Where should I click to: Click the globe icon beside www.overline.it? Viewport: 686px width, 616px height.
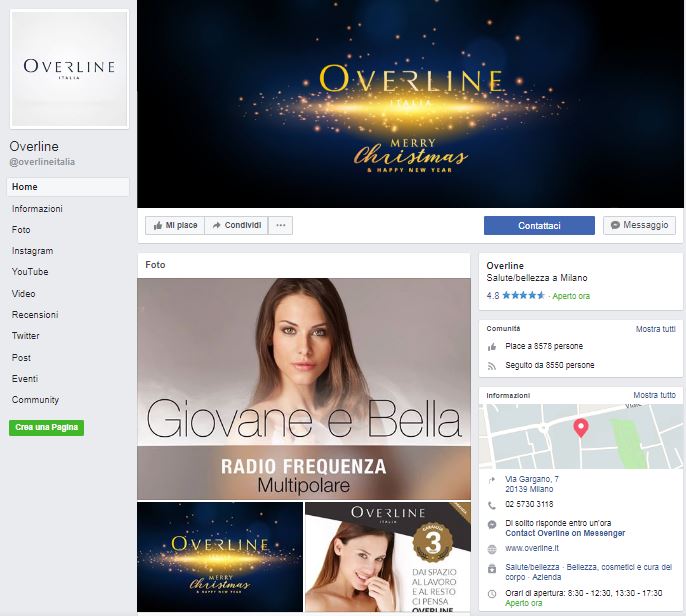pos(492,549)
